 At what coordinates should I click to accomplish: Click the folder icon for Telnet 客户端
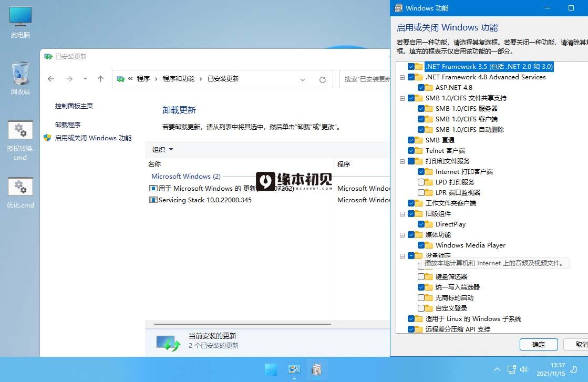(419, 151)
